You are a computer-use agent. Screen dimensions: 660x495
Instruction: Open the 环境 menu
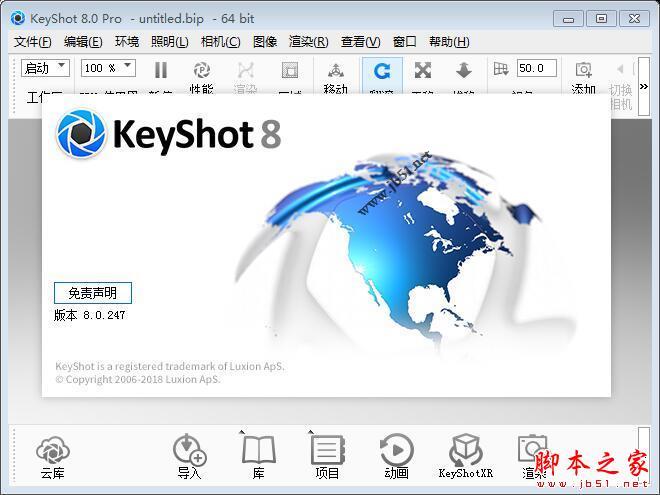pos(127,42)
